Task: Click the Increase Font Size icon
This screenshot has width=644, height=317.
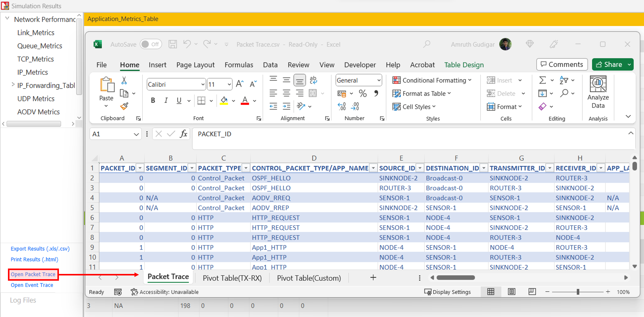Action: click(x=240, y=84)
